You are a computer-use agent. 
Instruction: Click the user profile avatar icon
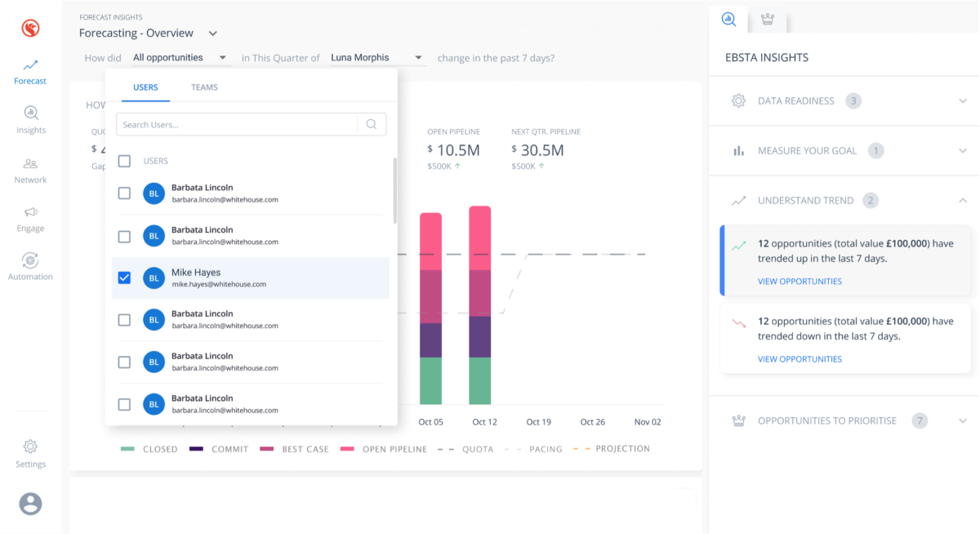coord(30,504)
